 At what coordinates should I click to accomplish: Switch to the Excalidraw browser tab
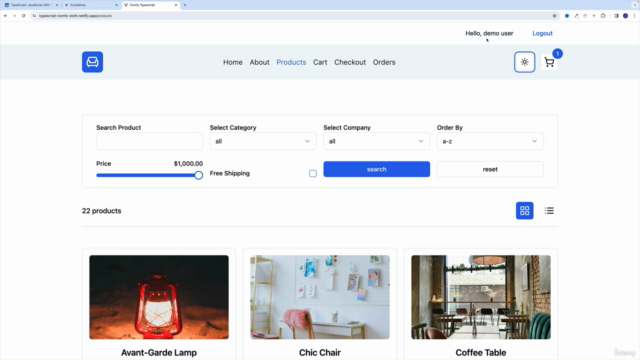click(90, 5)
